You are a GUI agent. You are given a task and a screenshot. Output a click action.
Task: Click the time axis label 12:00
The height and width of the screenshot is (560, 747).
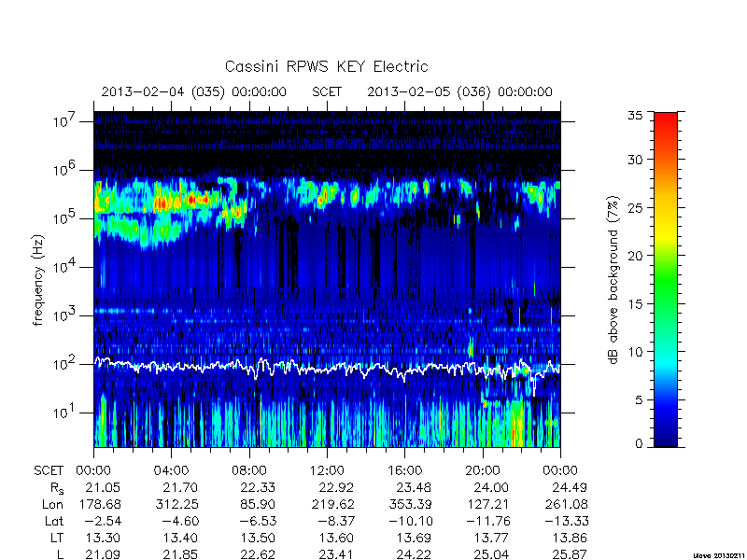327,471
